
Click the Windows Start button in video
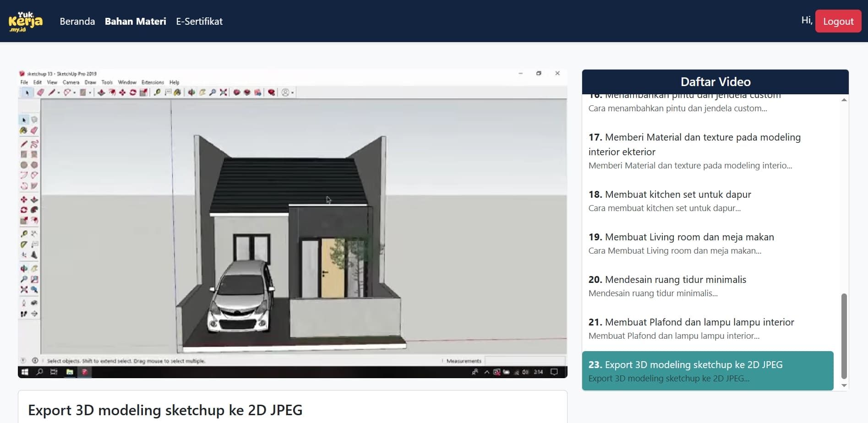[25, 372]
